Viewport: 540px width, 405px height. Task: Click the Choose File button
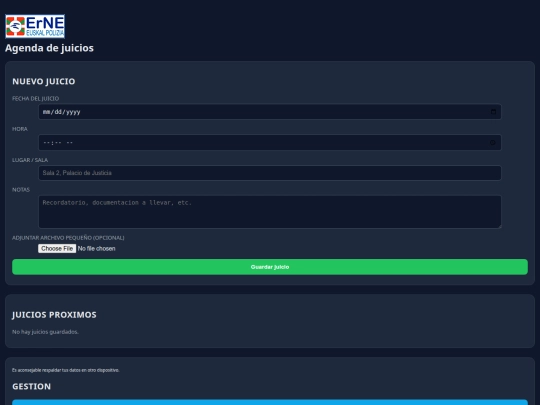click(x=57, y=248)
